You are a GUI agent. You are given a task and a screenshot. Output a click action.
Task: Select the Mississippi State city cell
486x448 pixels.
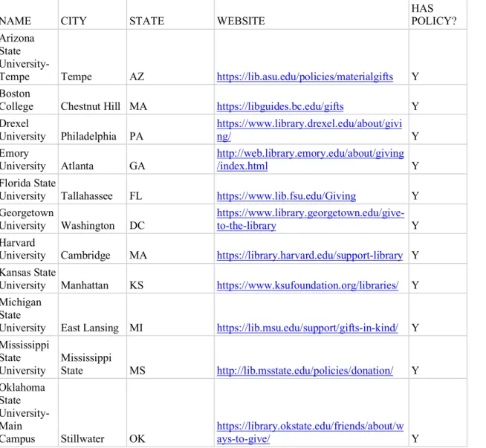(92, 357)
